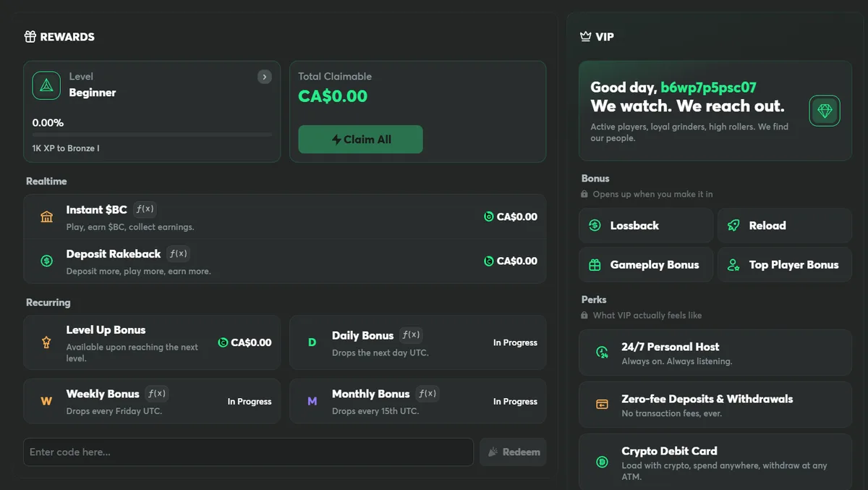Click the Monthly Bonus In Progress status

(x=515, y=401)
